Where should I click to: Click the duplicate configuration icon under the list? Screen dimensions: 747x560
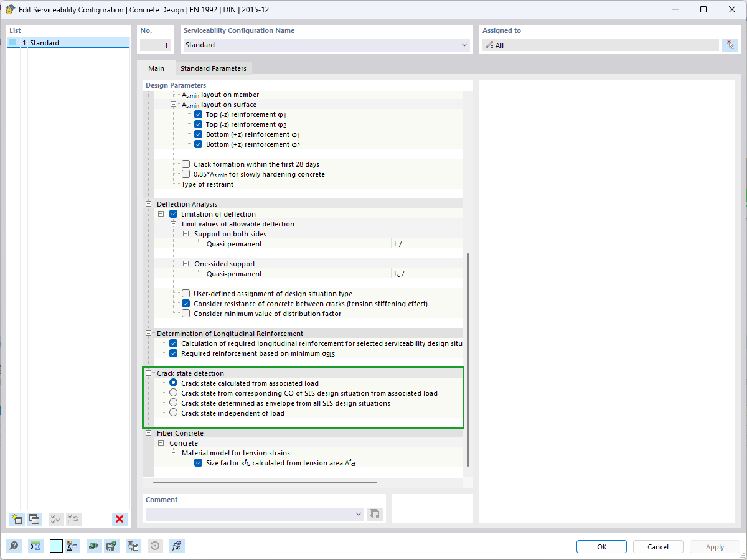click(34, 519)
